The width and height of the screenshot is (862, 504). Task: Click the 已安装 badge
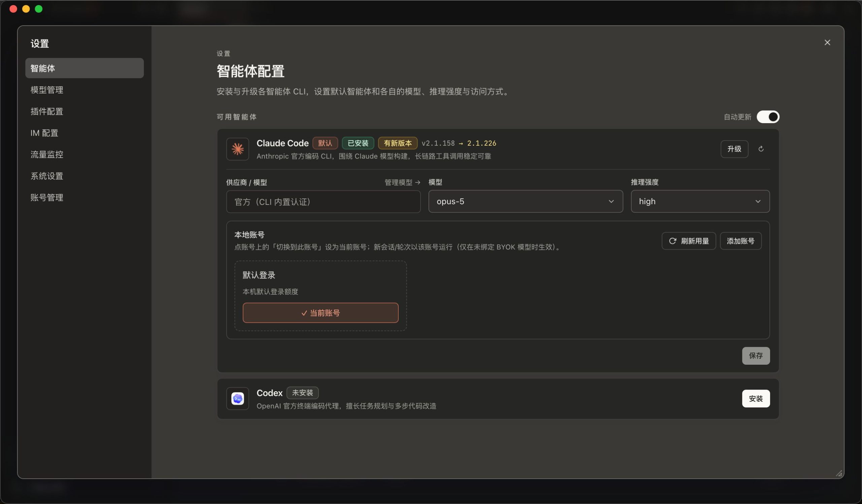(x=358, y=143)
